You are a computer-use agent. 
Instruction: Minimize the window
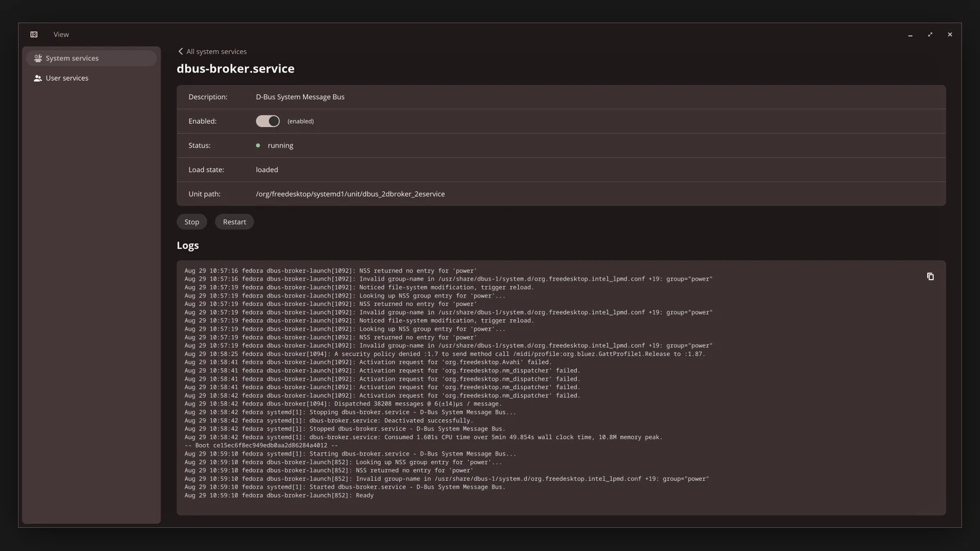point(910,35)
